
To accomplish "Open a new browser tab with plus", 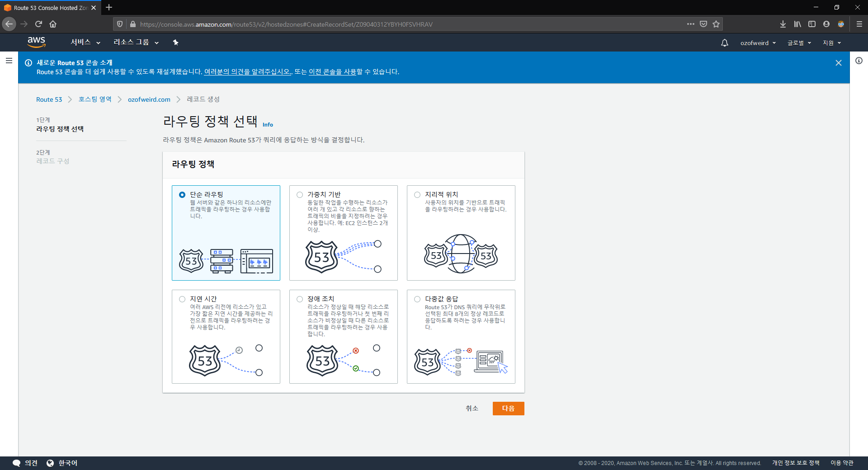I will coord(109,7).
